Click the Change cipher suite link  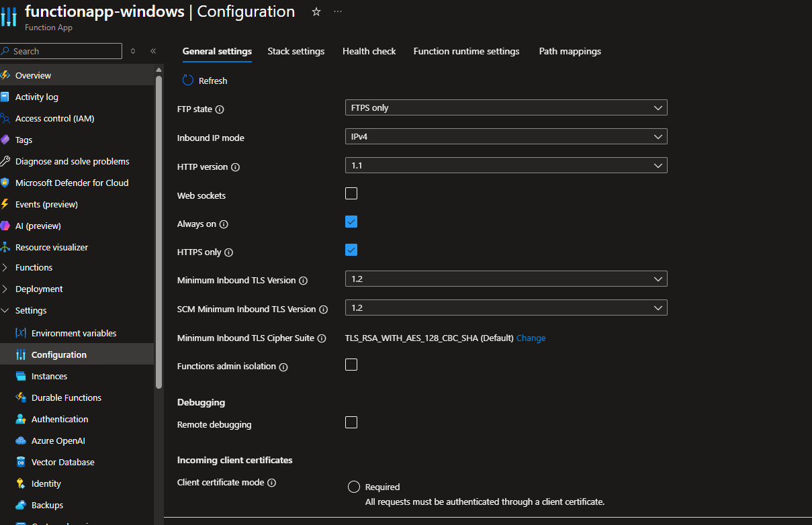[x=531, y=338]
